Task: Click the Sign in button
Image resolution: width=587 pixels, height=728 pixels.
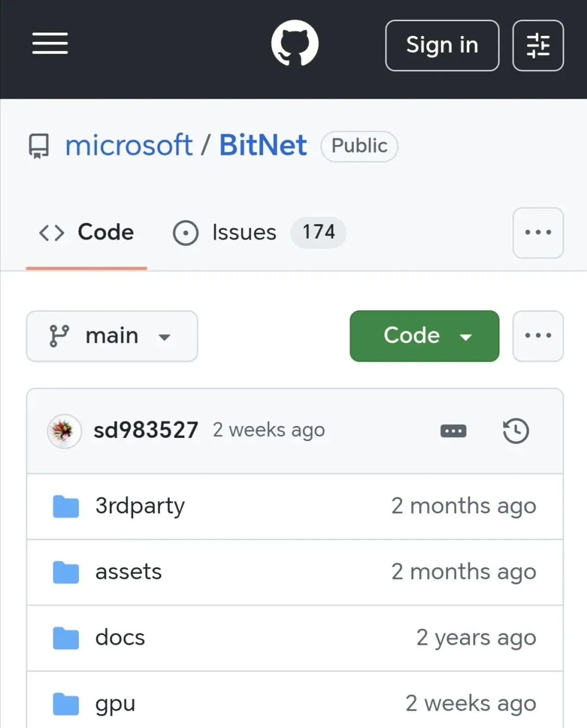Action: [x=442, y=46]
